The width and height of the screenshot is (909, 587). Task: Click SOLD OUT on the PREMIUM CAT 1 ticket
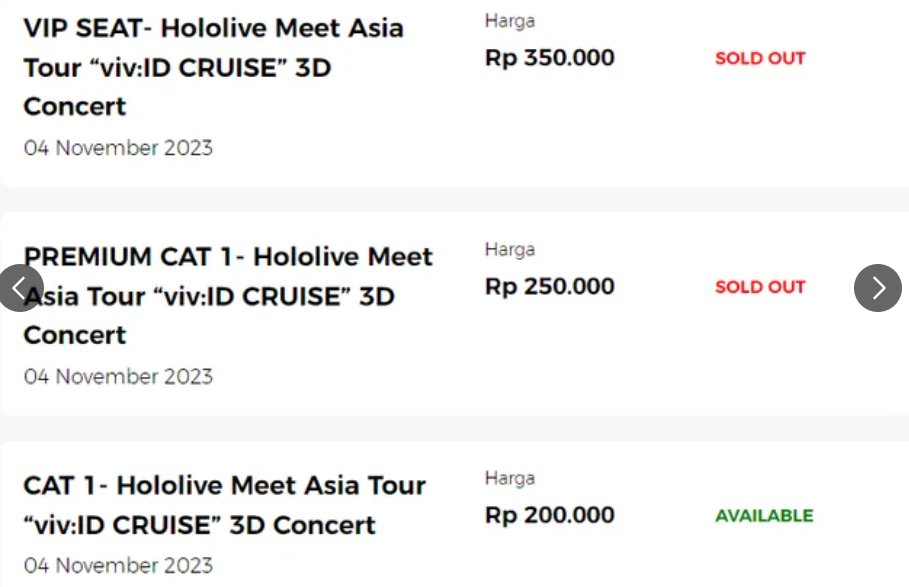pos(760,287)
